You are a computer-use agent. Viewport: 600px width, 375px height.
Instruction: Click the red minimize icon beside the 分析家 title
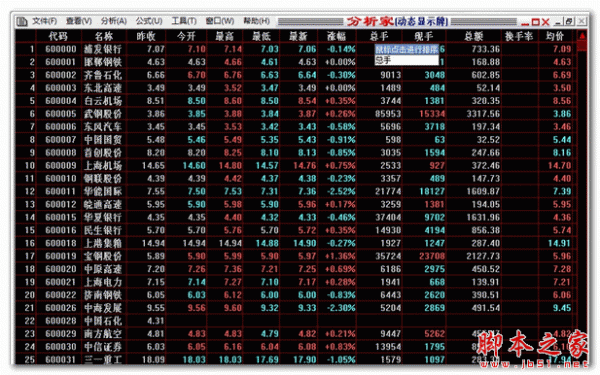pyautogui.click(x=525, y=23)
